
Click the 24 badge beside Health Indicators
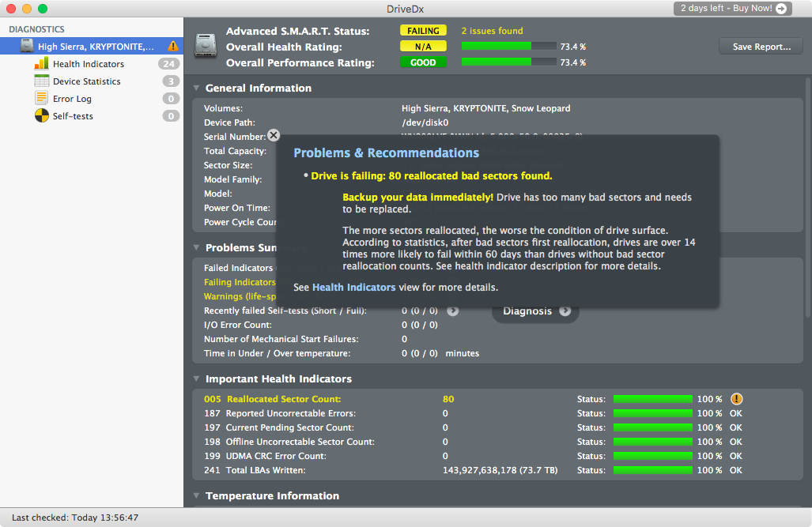coord(168,64)
